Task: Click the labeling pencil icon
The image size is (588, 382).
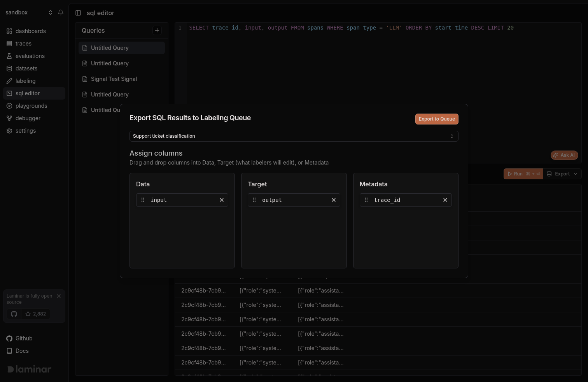Action: tap(9, 81)
